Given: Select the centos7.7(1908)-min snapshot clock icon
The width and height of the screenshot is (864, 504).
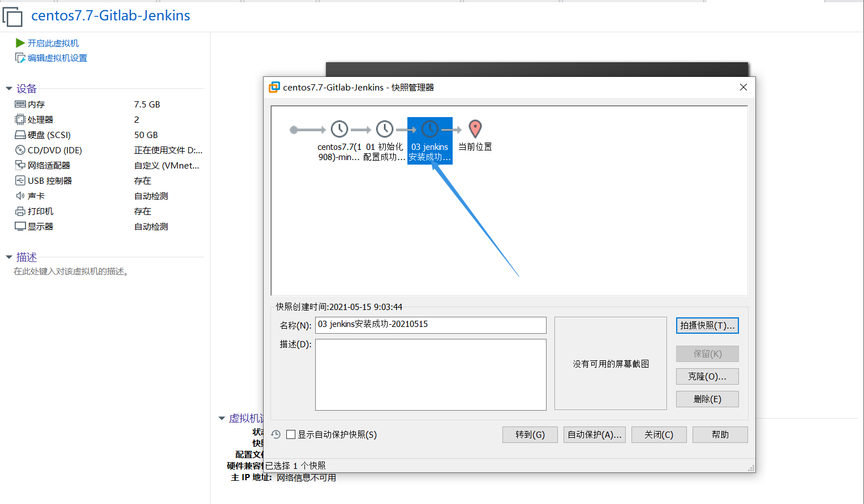Looking at the screenshot, I should pos(339,129).
